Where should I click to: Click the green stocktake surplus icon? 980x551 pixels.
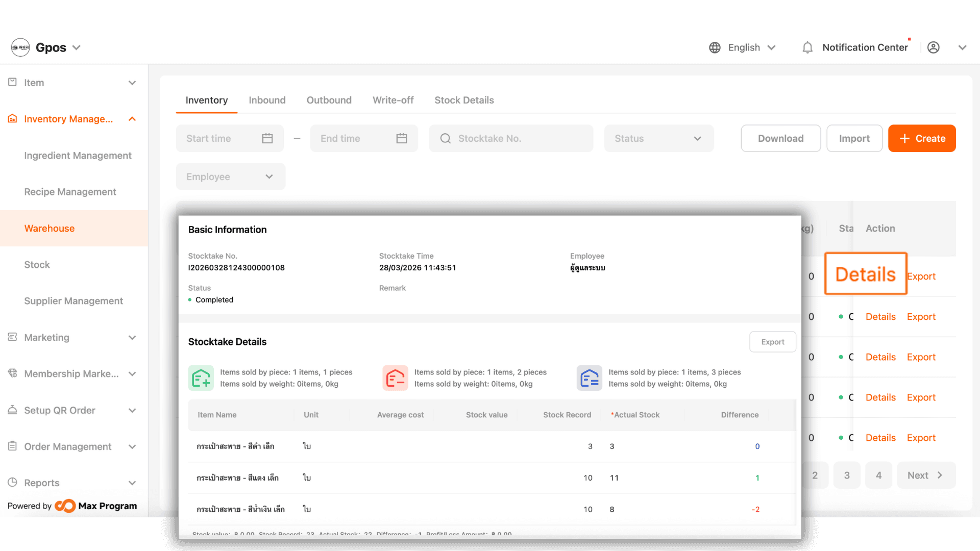coord(201,378)
